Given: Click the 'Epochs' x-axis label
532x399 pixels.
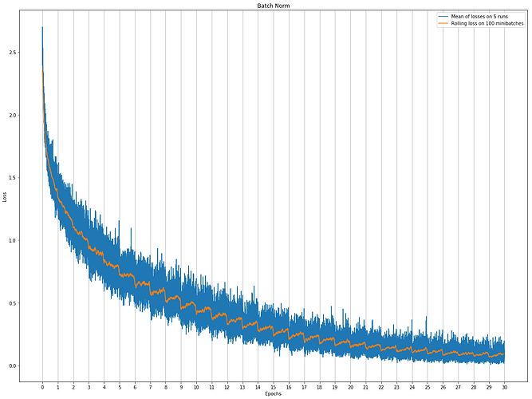Looking at the screenshot, I should coord(273,393).
